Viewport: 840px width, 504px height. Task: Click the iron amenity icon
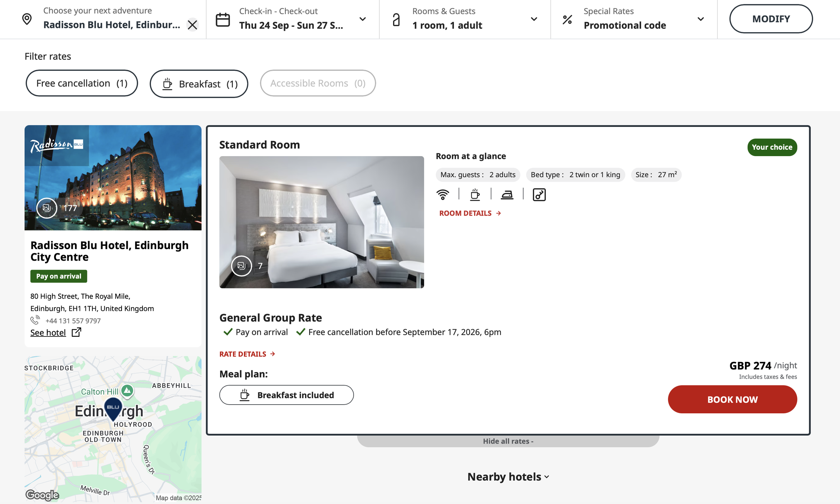tap(507, 195)
